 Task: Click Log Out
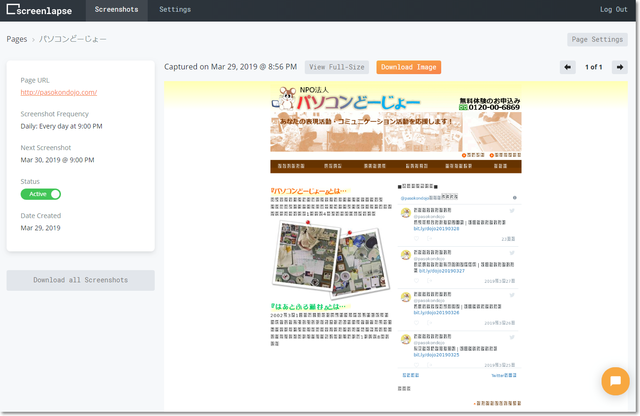point(613,10)
